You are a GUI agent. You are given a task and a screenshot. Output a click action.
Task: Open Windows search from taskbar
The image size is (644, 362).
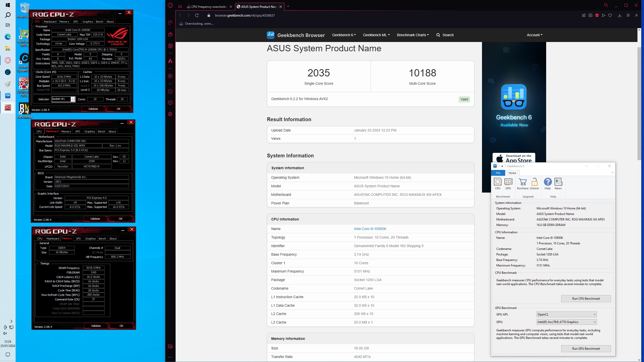point(8,15)
